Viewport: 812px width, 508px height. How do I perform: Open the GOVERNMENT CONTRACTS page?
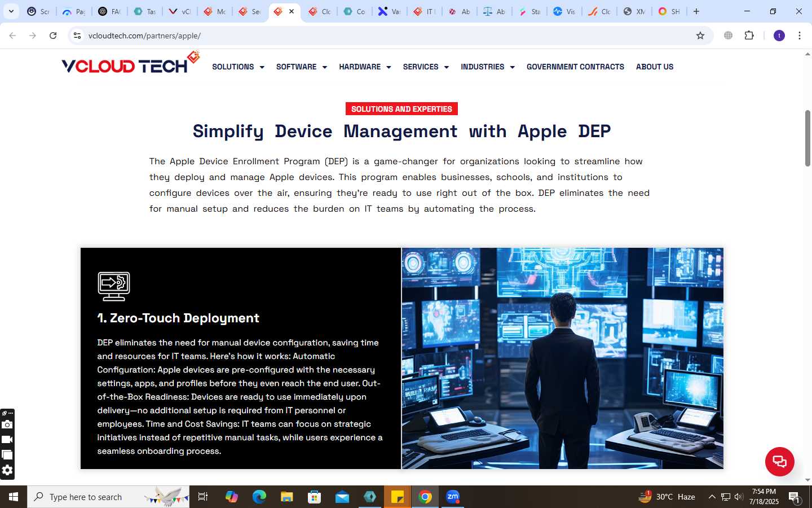(575, 67)
